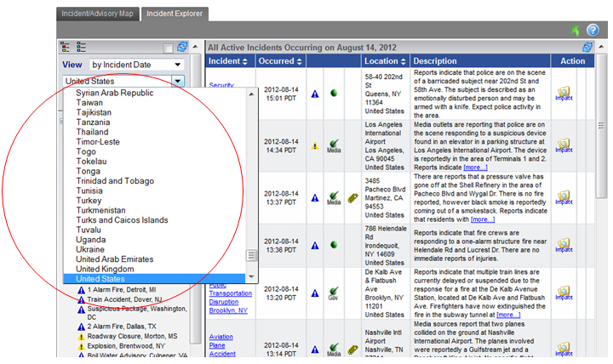The height and width of the screenshot is (364, 613).
Task: Click the green back arrow icon
Action: [576, 30]
